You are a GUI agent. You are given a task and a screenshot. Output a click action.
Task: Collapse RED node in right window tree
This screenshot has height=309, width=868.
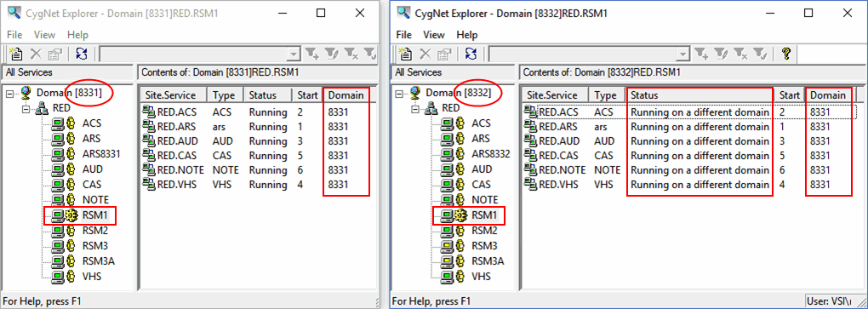point(415,109)
